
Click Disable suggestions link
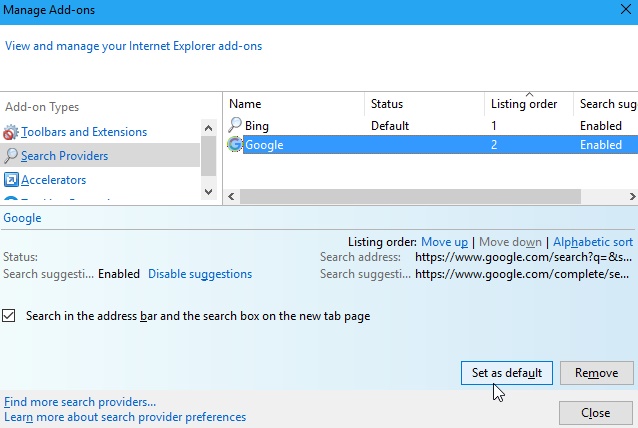point(200,274)
